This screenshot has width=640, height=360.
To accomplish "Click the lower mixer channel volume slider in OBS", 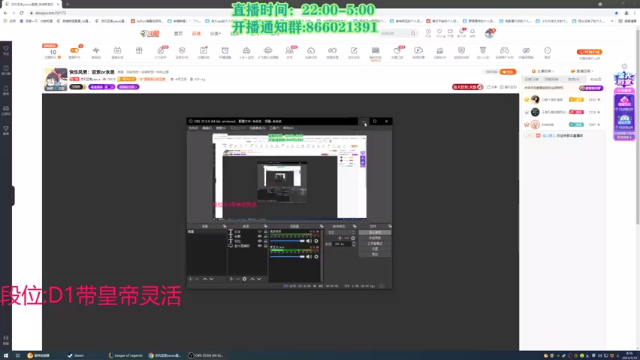I will click(287, 257).
